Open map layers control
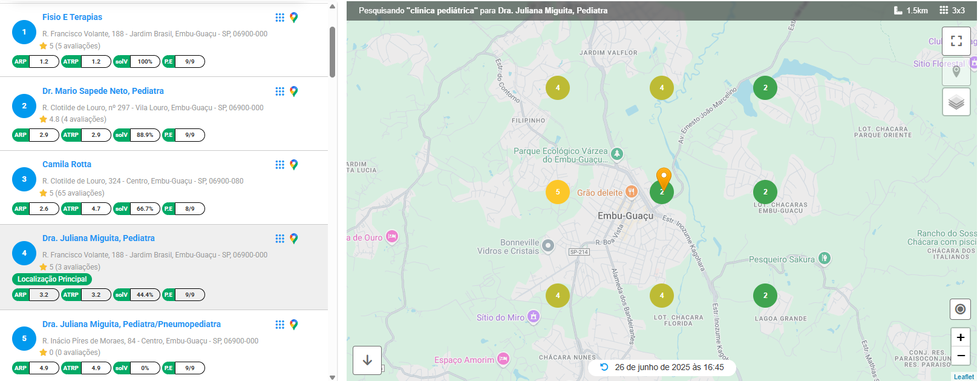This screenshot has height=381, width=980. 956,102
